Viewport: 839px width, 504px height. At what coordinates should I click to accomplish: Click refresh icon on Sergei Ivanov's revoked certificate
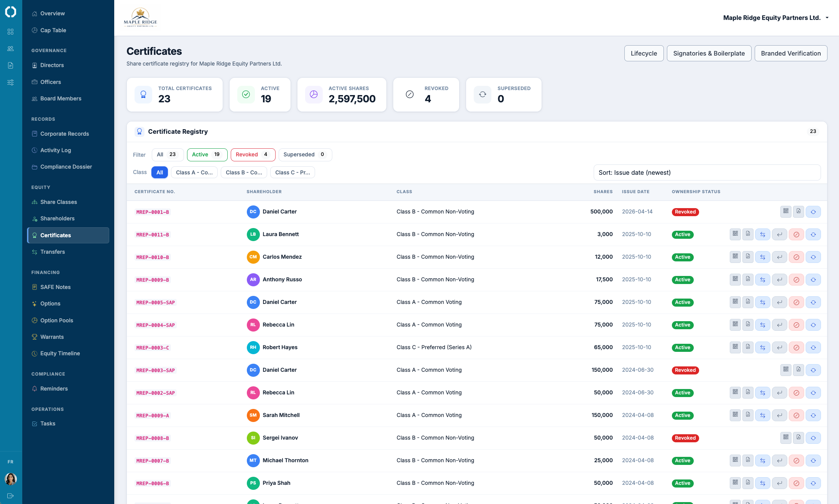tap(813, 438)
